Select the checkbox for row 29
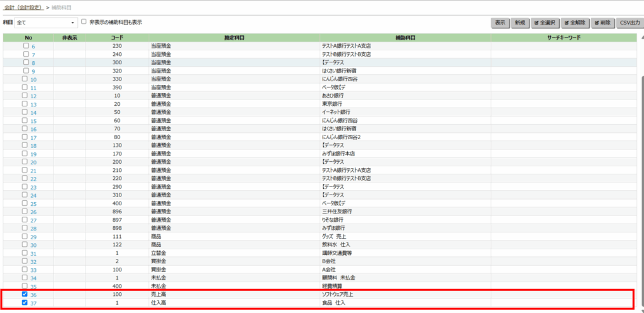 [26, 236]
